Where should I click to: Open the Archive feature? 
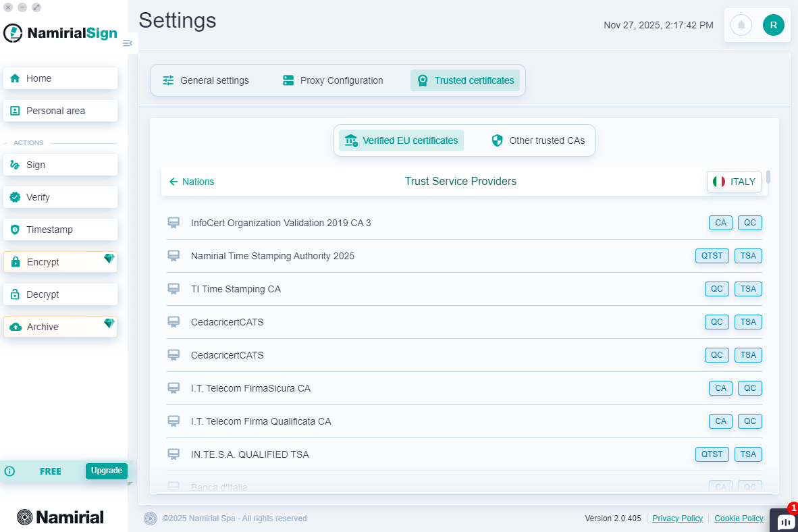tap(60, 327)
